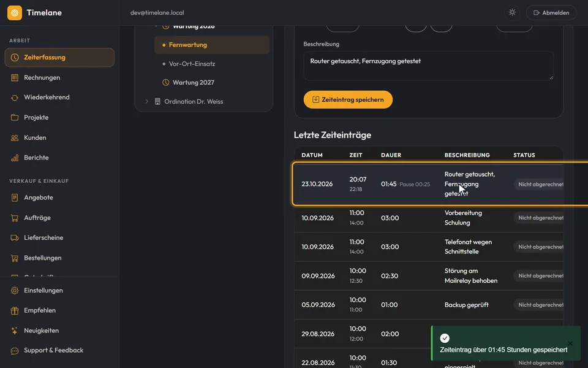Click the 09.09.2026 date cell
Screen dimensions: 588x368
click(x=318, y=276)
